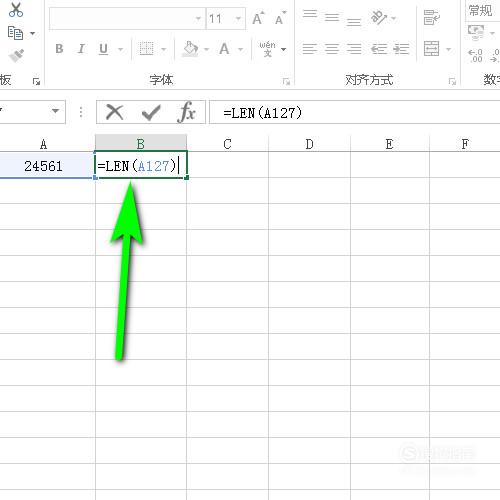This screenshot has width=500, height=500.
Task: Click the Cut scissors icon
Action: (16, 10)
